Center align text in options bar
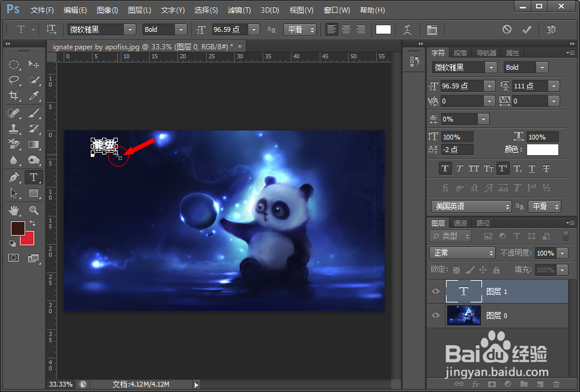Image resolution: width=580 pixels, height=392 pixels. pos(346,29)
